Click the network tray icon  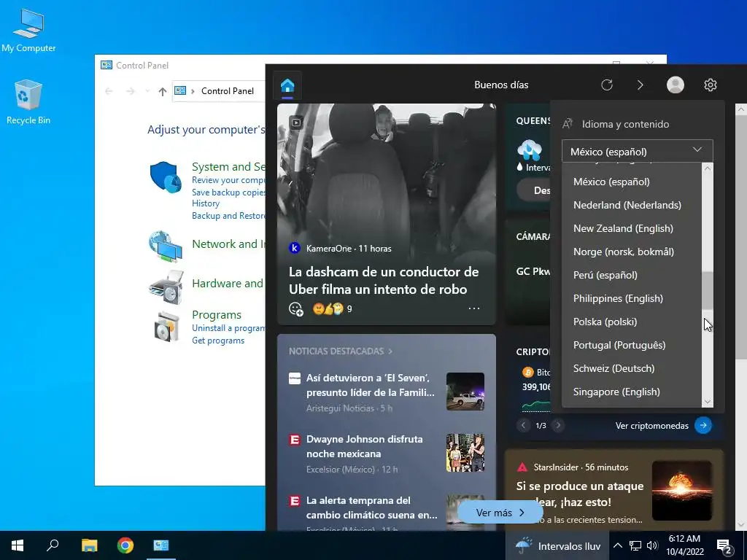(635, 545)
